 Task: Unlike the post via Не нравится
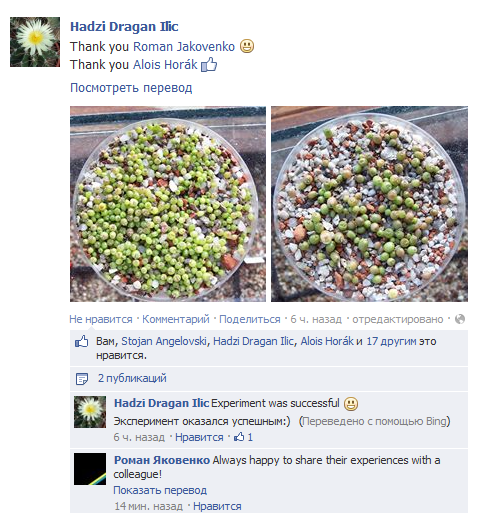pyautogui.click(x=101, y=319)
